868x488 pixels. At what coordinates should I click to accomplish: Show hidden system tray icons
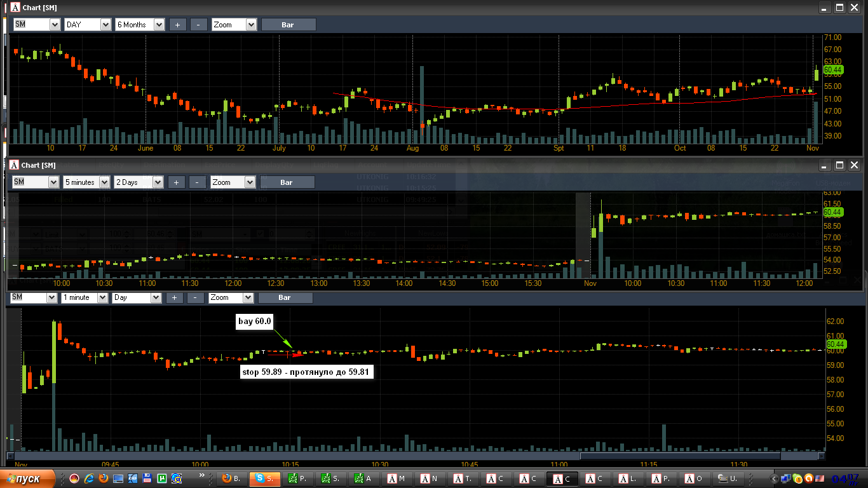point(773,479)
